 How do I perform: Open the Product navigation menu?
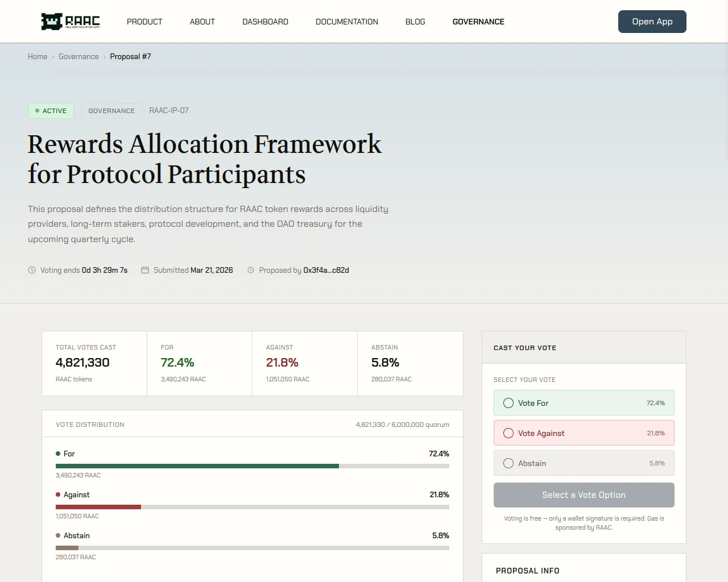[144, 22]
